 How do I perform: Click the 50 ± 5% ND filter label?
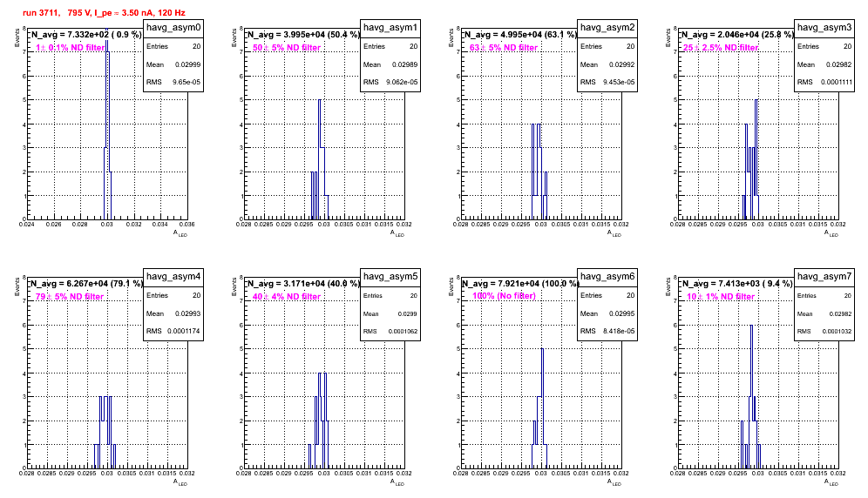click(x=287, y=48)
